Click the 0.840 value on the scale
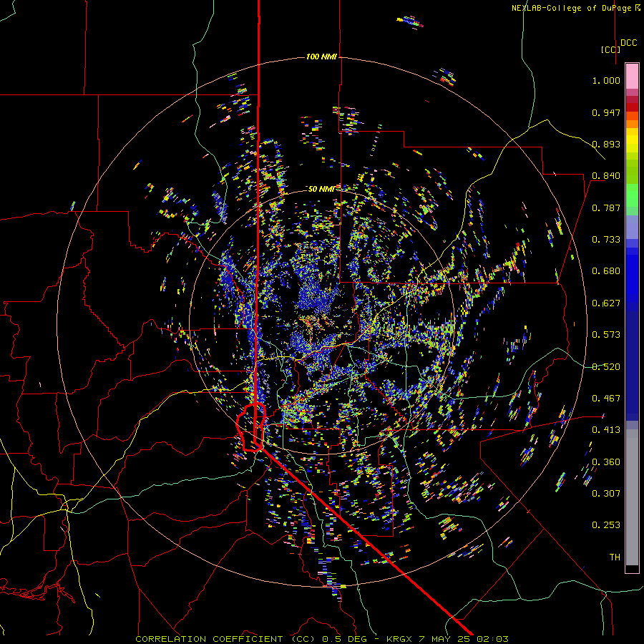This screenshot has height=644, width=644. pyautogui.click(x=606, y=176)
